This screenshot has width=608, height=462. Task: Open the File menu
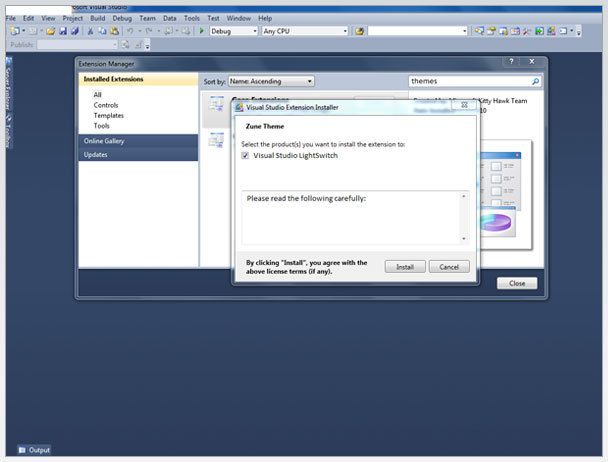[11, 18]
